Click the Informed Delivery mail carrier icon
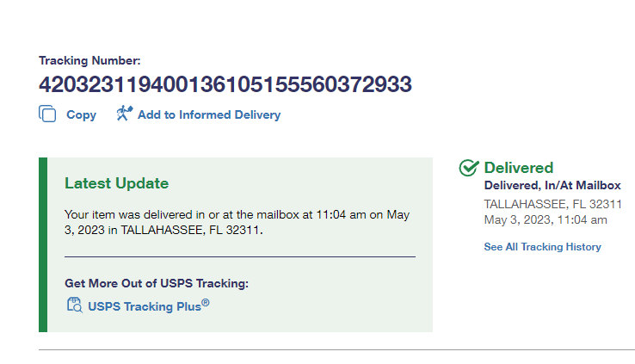Screen dimensions: 635x364 124,114
